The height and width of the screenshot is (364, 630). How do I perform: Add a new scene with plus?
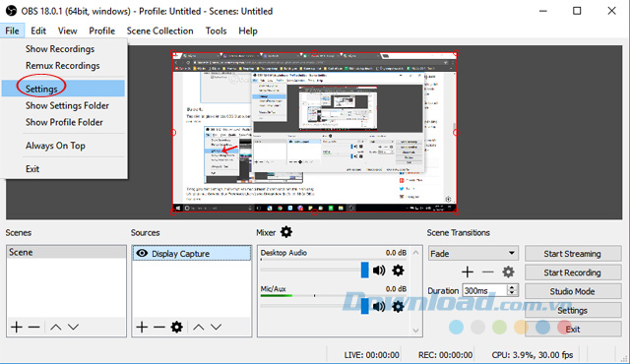coord(17,327)
